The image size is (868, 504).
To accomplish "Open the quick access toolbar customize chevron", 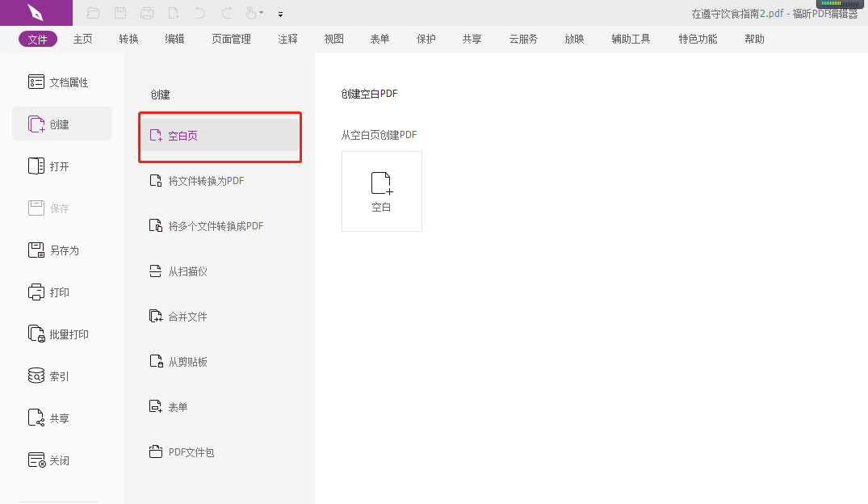I will [x=280, y=13].
